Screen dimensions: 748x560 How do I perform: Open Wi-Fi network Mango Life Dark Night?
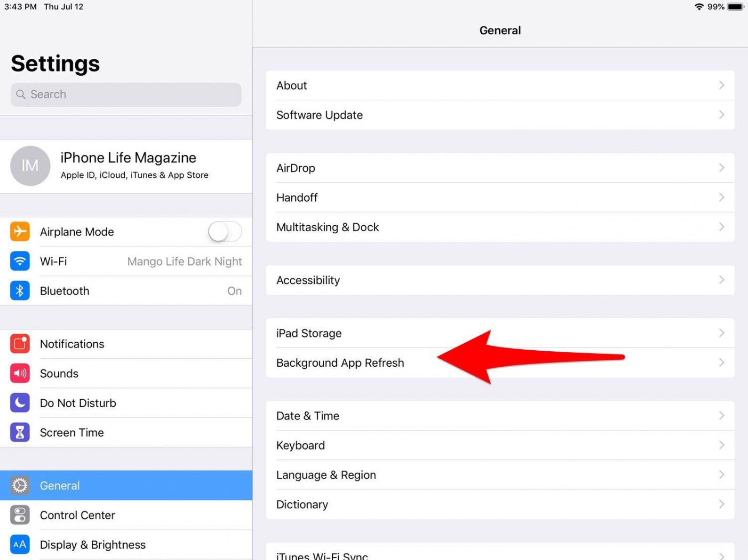[x=126, y=261]
